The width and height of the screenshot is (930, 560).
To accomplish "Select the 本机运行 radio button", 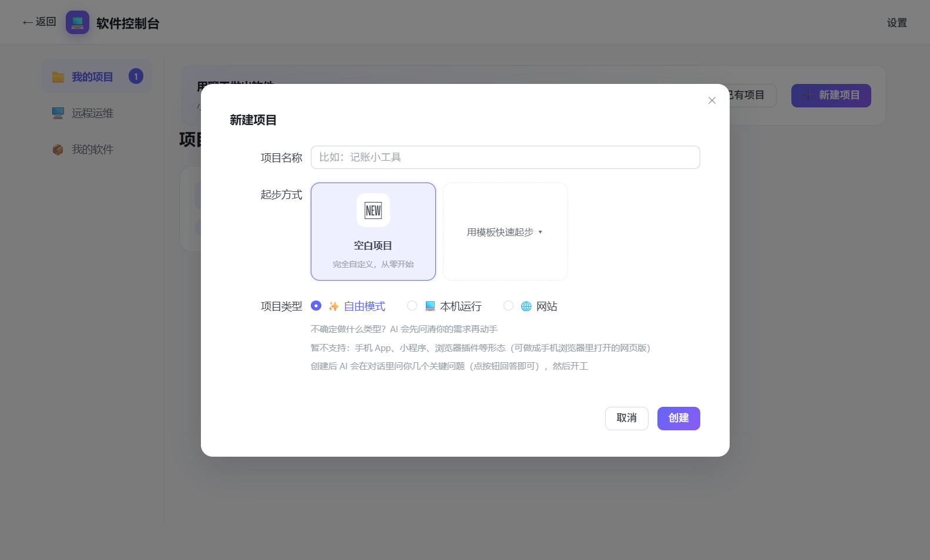I will [412, 306].
